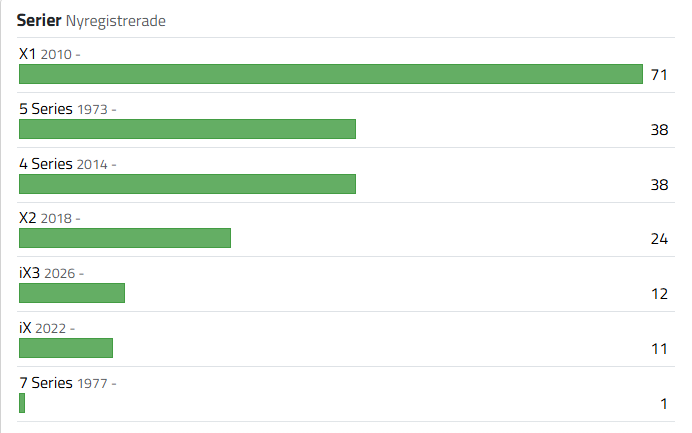Viewport: 692px width, 433px height.
Task: Select the iX series label
Action: click(26, 327)
